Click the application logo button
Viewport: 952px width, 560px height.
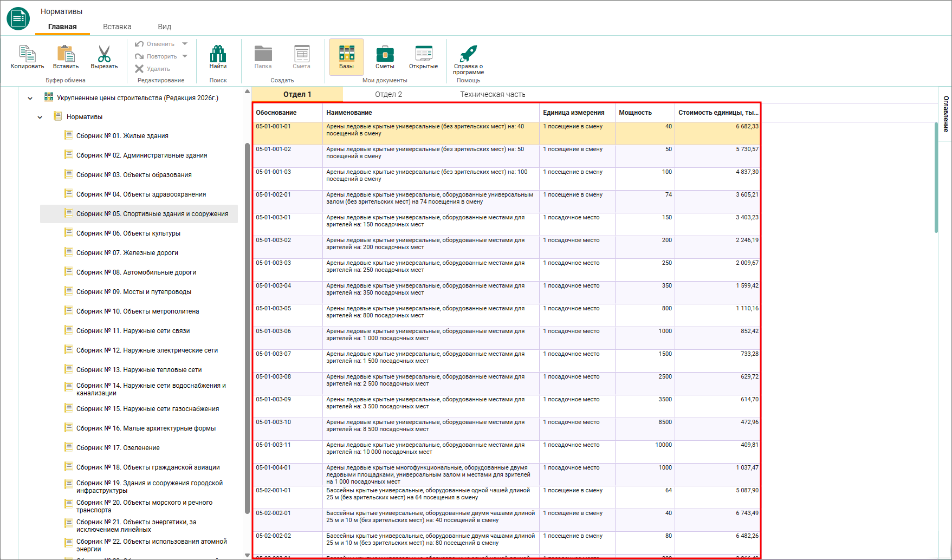18,19
